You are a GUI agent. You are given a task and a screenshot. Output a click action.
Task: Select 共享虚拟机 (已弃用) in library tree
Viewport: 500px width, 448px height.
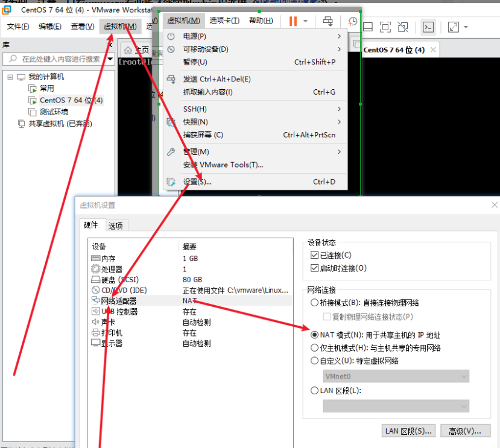[x=60, y=124]
